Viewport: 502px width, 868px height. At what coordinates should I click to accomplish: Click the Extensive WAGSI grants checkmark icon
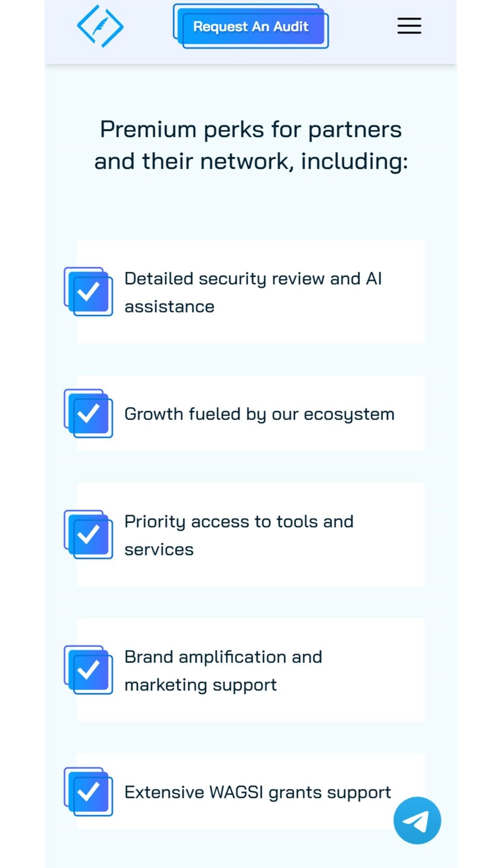tap(89, 791)
